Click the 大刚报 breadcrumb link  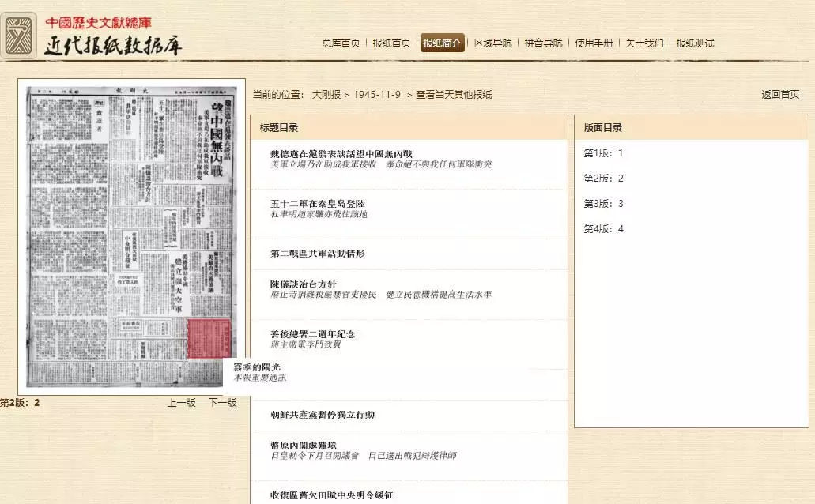tap(326, 95)
